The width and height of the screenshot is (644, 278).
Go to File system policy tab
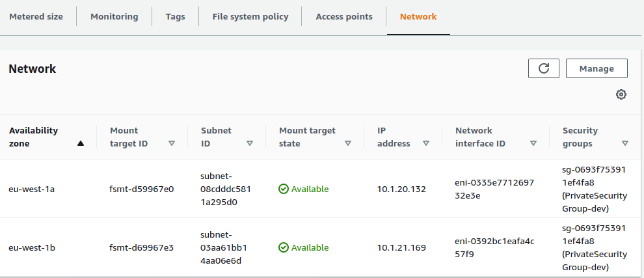tap(250, 17)
